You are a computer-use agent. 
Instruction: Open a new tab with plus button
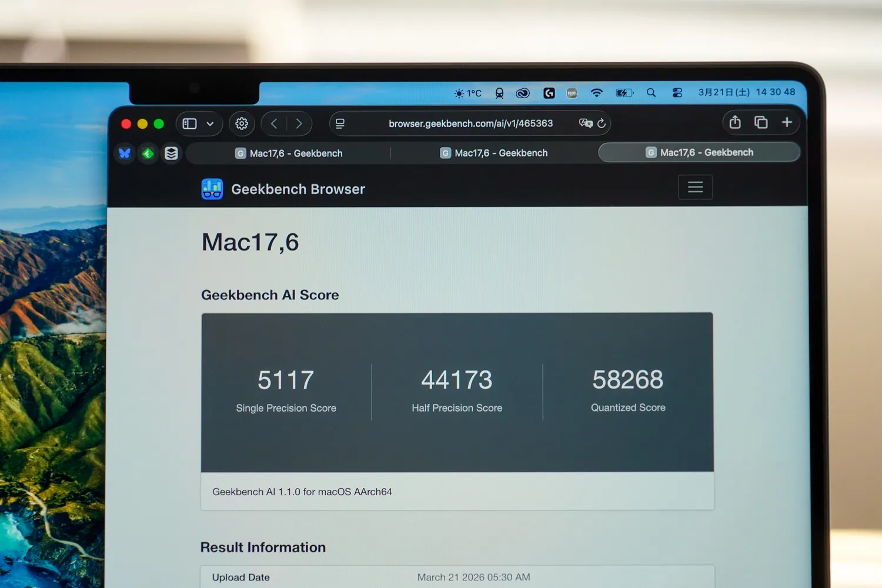click(787, 122)
